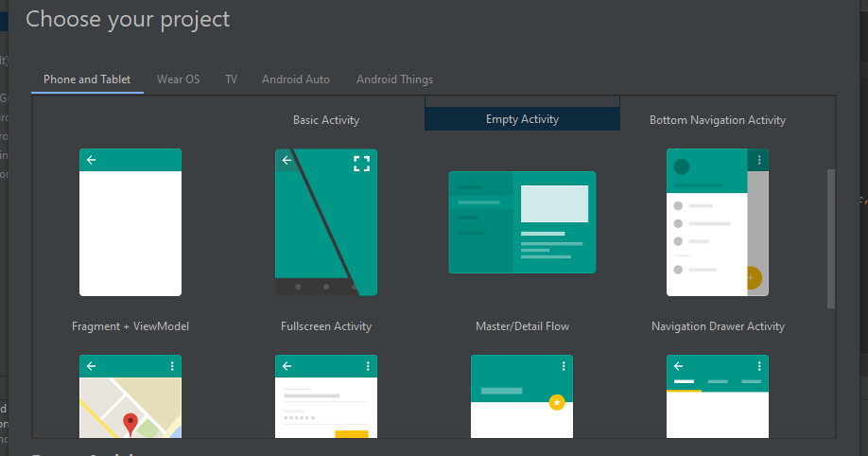Select the Fragment + ViewModel label
Image resolution: width=868 pixels, height=456 pixels.
point(130,326)
